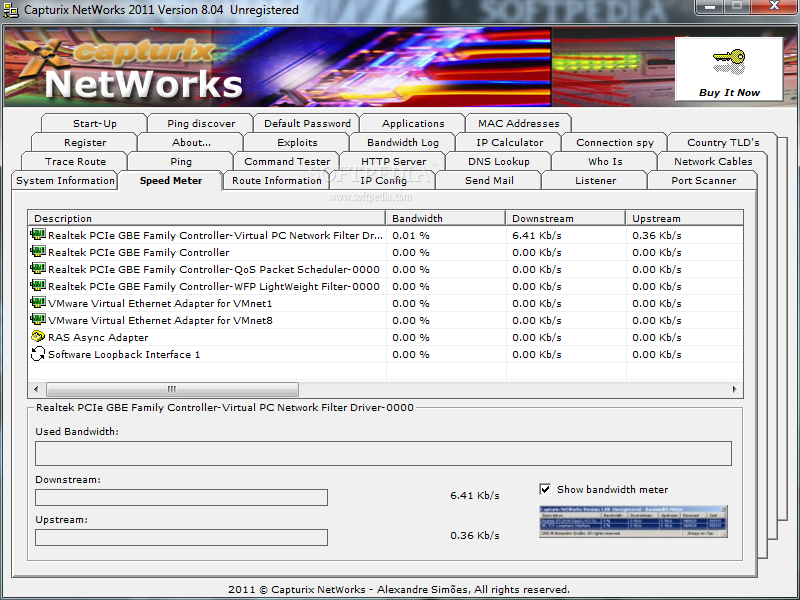Select the VMware VMnet1 adapter row

coord(385,303)
